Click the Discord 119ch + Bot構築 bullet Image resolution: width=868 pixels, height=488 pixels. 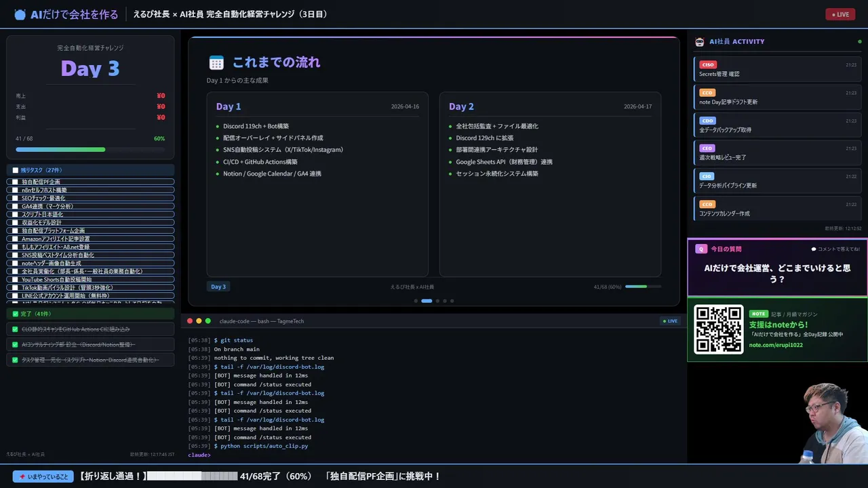256,126
